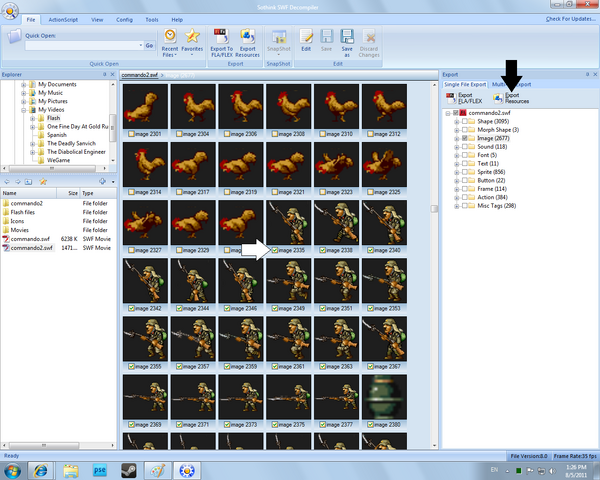Uncheck the Image 2335 checkbox
The height and width of the screenshot is (480, 600).
click(275, 250)
